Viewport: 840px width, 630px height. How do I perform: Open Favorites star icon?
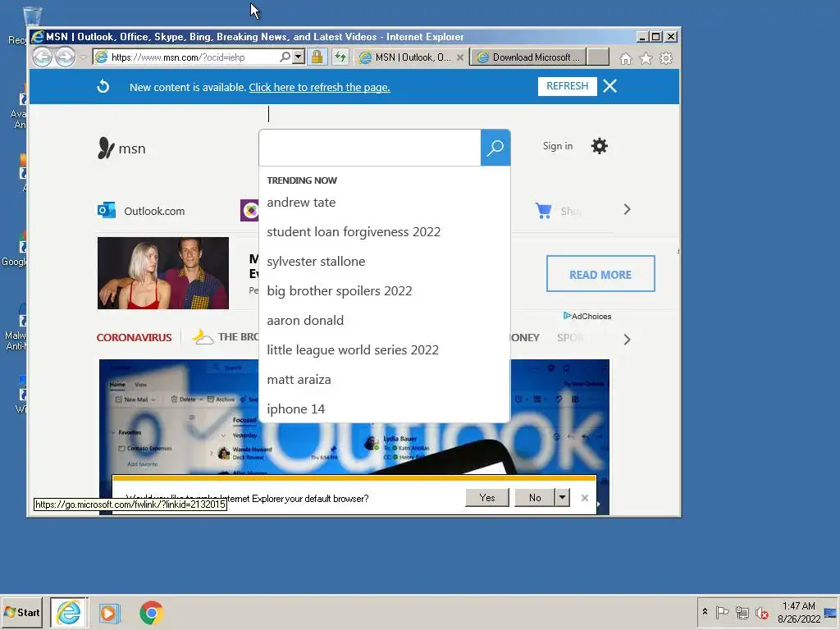coord(646,58)
